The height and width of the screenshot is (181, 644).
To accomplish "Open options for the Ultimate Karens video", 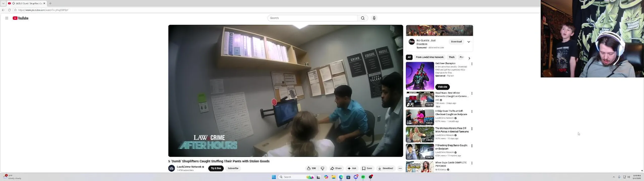I will 472,129.
